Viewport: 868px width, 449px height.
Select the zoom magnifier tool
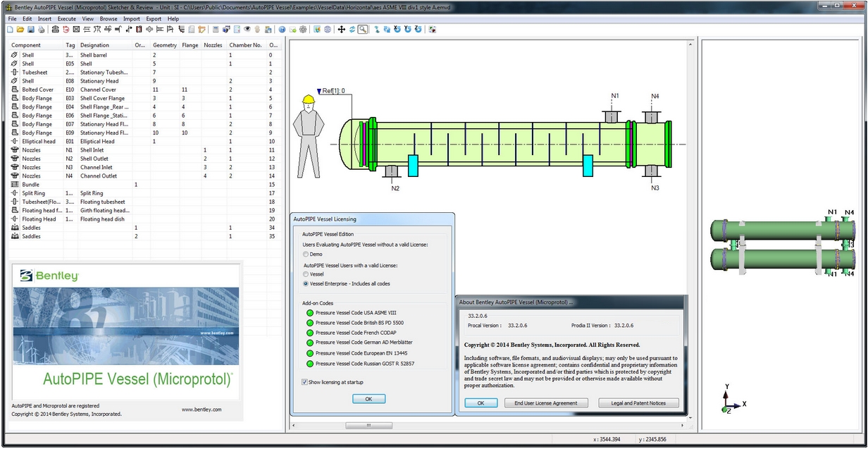(362, 30)
